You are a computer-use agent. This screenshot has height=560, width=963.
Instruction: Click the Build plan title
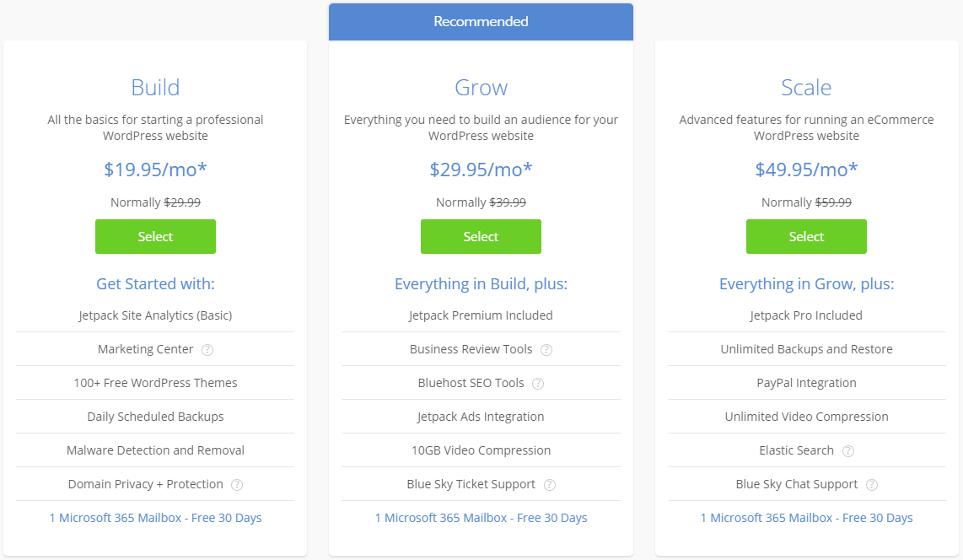point(155,87)
